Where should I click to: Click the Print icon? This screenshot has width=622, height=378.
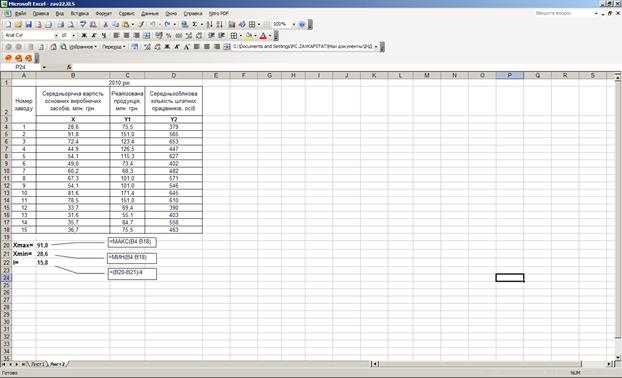pos(60,25)
